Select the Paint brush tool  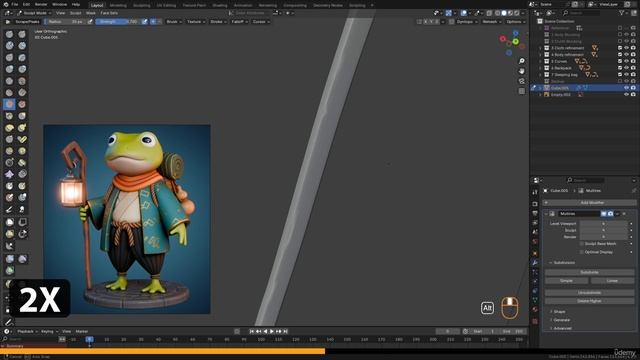[9, 209]
